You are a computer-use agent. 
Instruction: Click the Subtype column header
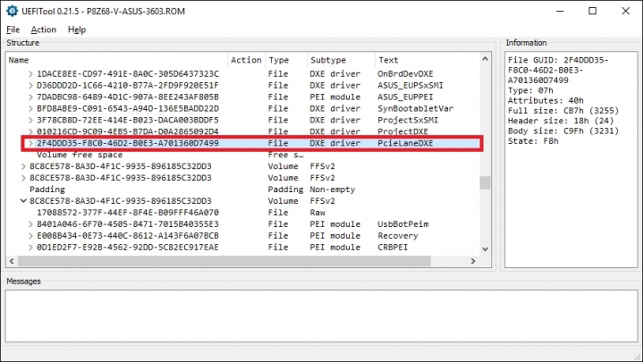pos(341,60)
